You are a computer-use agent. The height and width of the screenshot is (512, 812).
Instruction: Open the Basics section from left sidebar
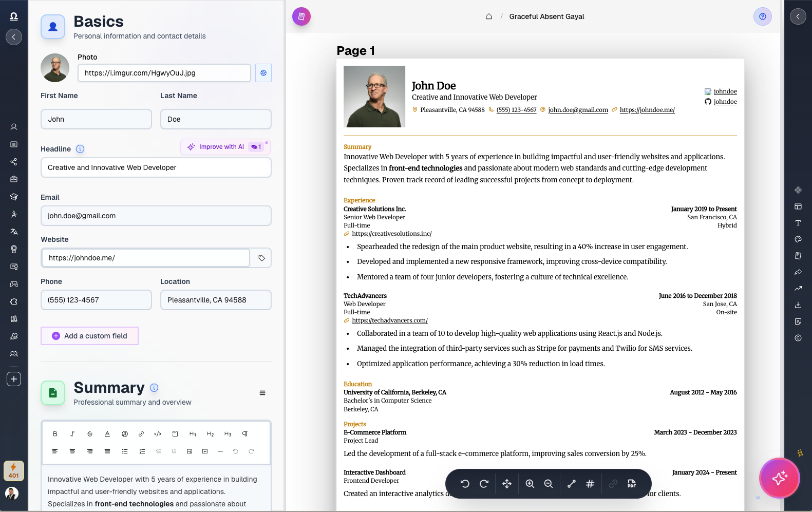coord(14,127)
